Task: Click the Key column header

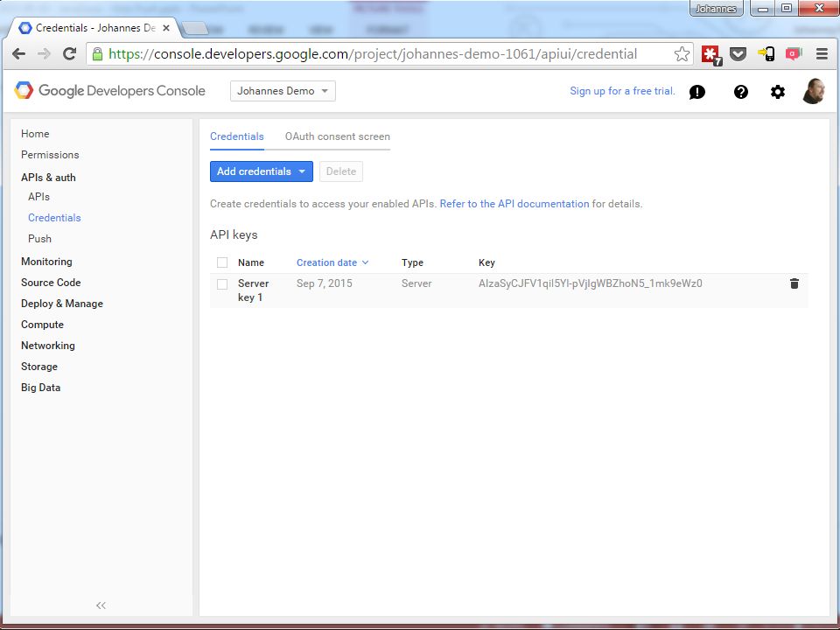Action: [x=486, y=262]
